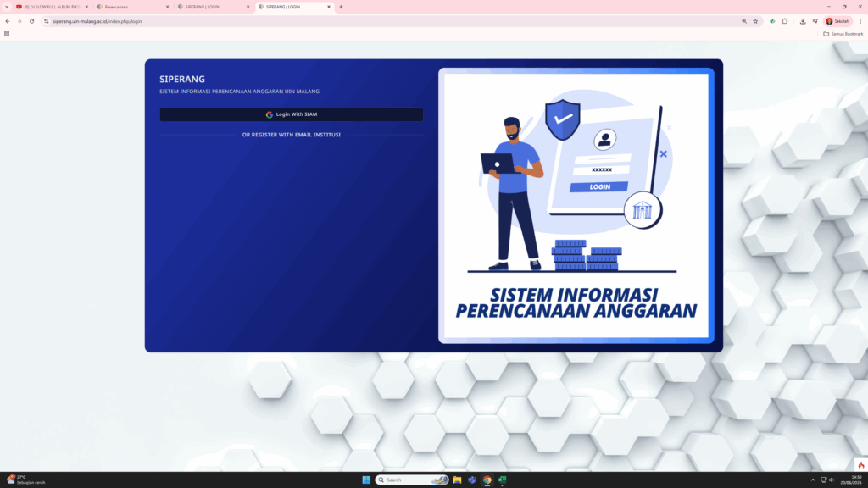868x488 pixels.
Task: Switch to the DJ SLOW FULL ALBUM YouTube tab
Action: tap(49, 7)
